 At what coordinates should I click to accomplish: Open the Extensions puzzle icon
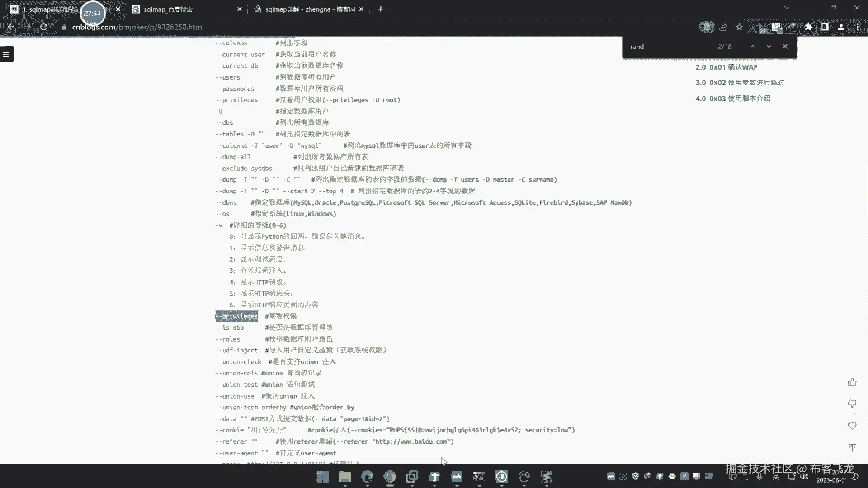pyautogui.click(x=808, y=27)
